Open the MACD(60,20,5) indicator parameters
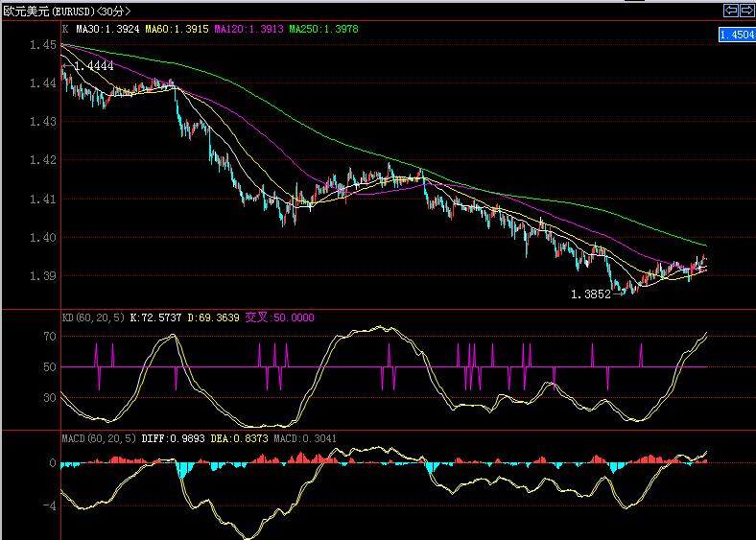Image resolution: width=756 pixels, height=540 pixels. pos(98,437)
